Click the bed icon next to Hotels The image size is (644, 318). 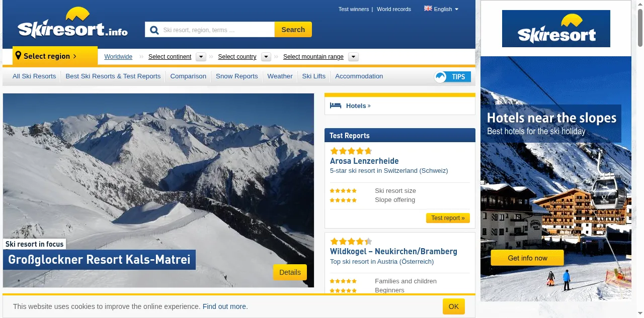click(336, 105)
